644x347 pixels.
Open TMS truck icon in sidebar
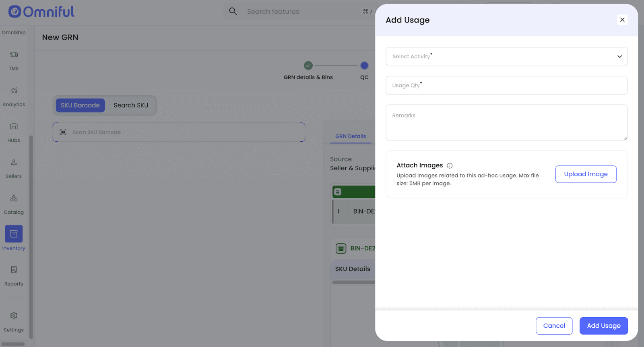[14, 55]
